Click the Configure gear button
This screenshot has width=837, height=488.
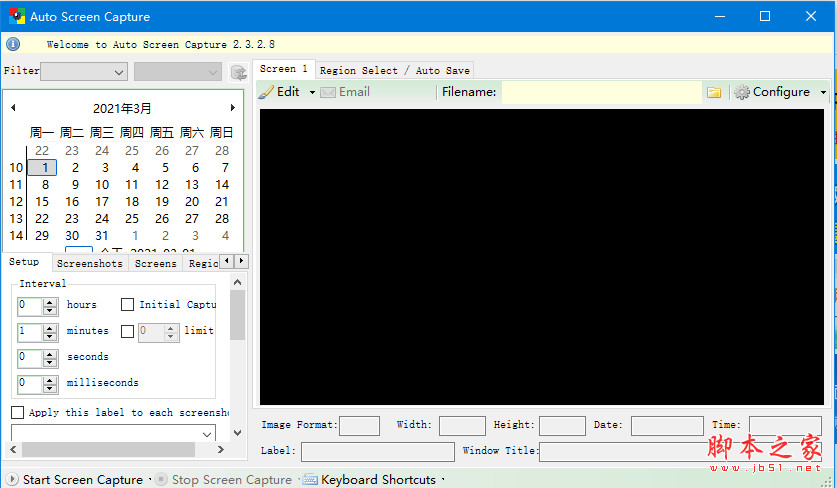point(772,92)
